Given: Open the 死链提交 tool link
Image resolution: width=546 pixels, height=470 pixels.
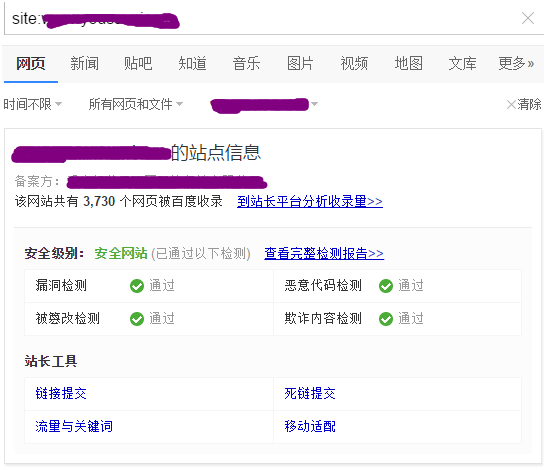Looking at the screenshot, I should [310, 393].
